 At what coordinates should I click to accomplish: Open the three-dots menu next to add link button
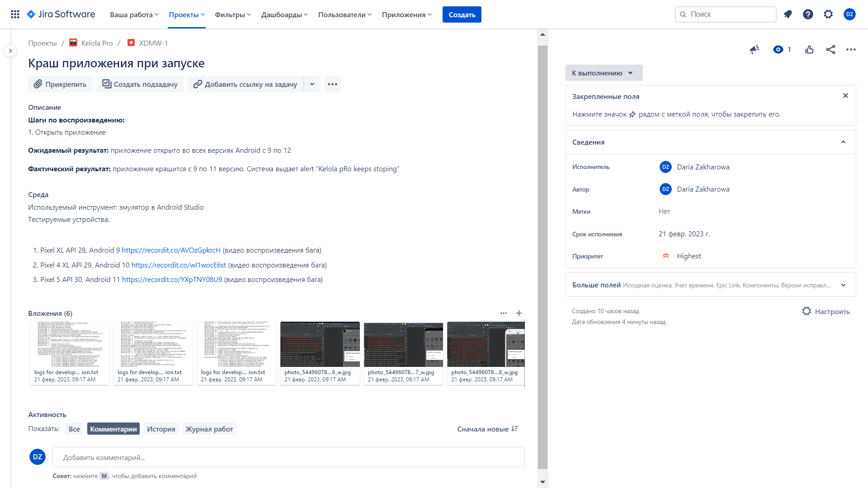coord(332,84)
